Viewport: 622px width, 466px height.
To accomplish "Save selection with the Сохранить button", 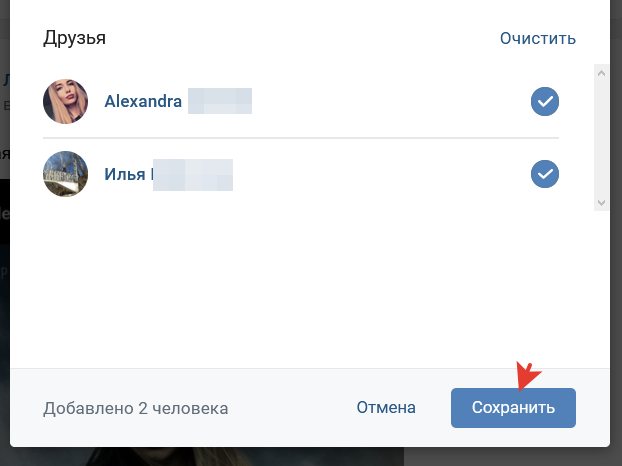I will pos(513,408).
